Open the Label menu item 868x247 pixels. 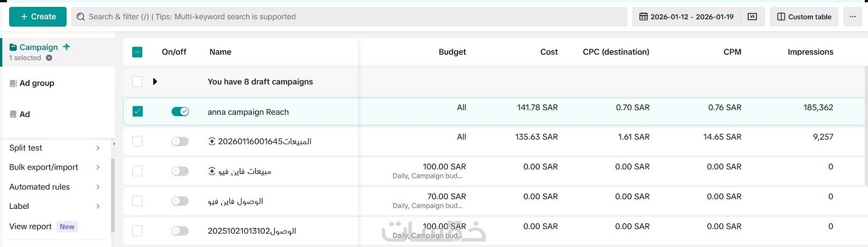tap(19, 206)
